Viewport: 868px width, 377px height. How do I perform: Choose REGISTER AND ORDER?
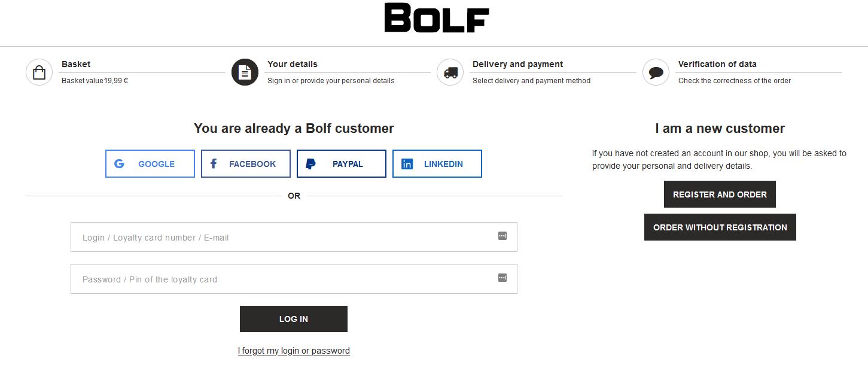coord(720,194)
